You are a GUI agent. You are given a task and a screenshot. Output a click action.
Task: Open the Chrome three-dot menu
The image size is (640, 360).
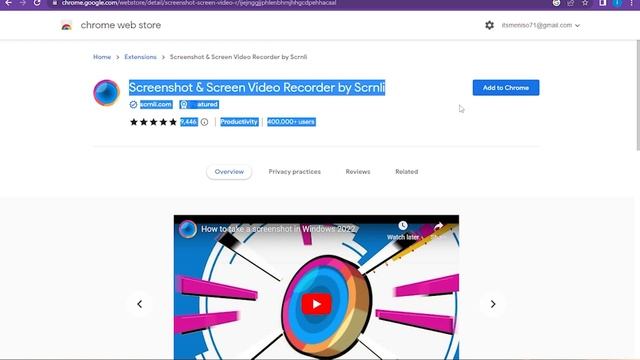[631, 3]
